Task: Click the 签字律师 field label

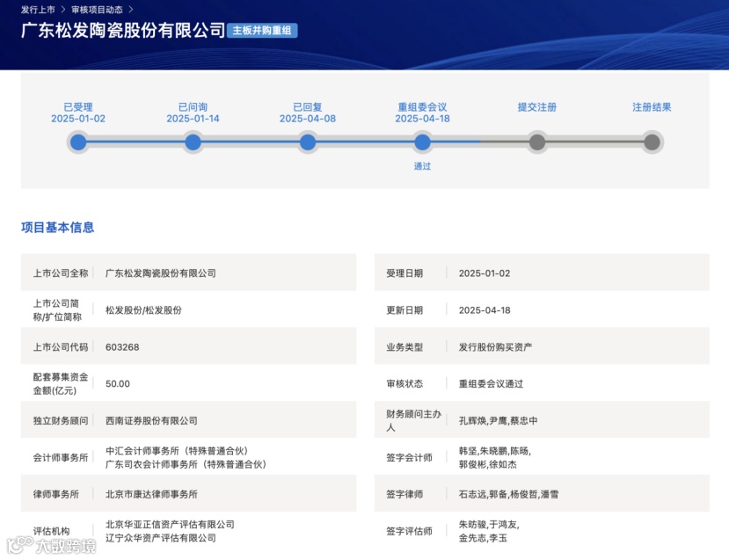Action: click(405, 494)
